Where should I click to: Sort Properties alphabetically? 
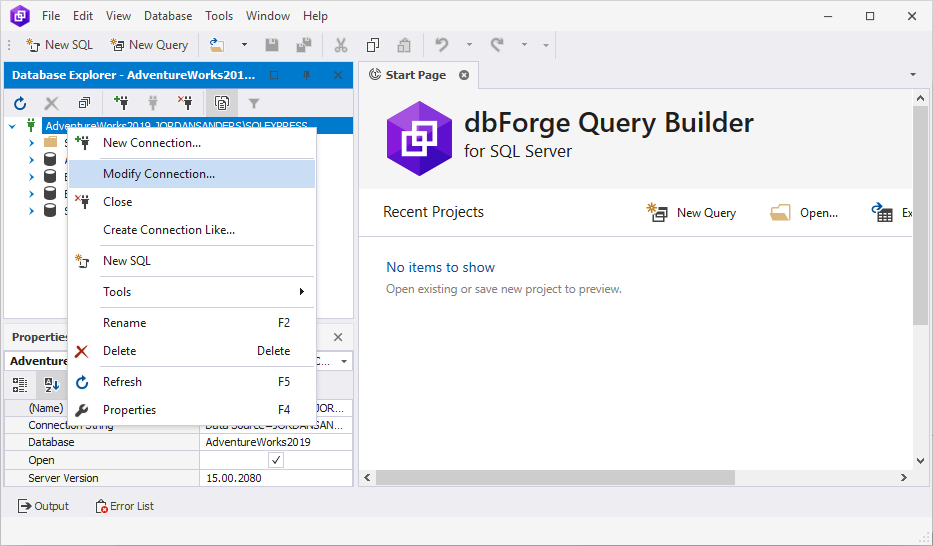pos(52,385)
